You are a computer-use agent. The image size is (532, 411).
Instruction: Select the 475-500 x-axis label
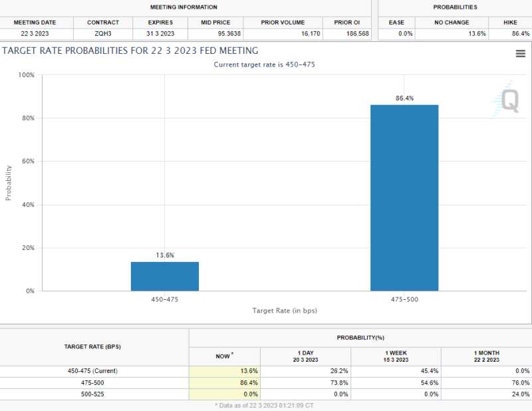(x=404, y=299)
